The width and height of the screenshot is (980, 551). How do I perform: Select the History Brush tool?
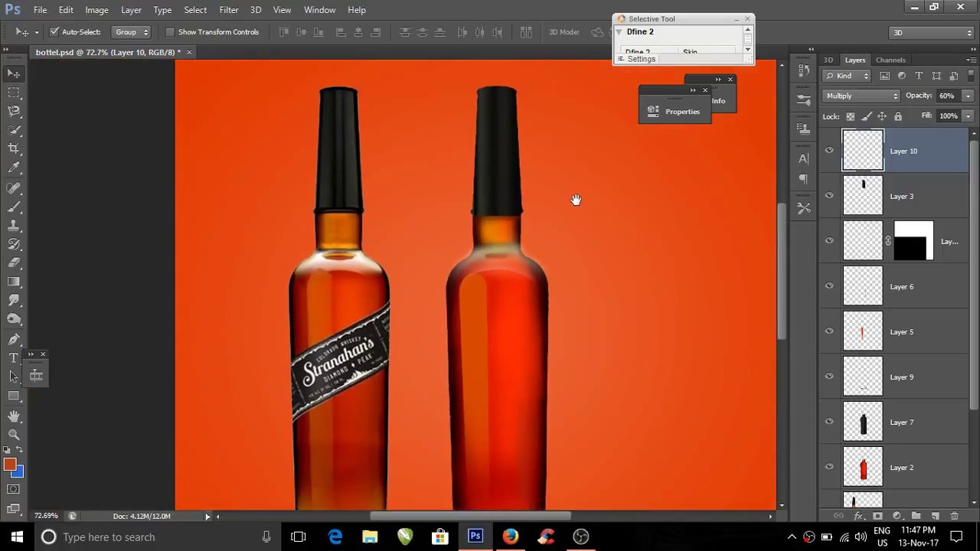14,244
